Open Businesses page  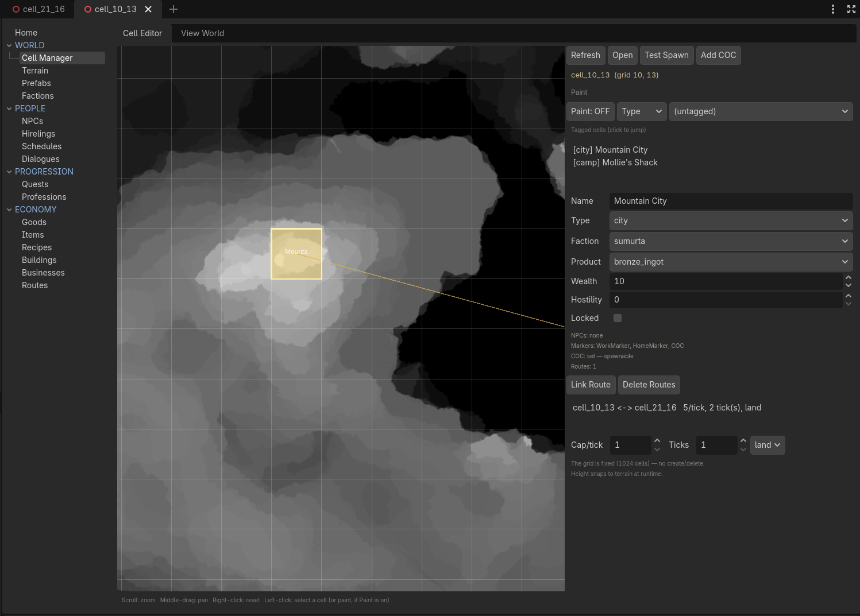[x=43, y=273]
